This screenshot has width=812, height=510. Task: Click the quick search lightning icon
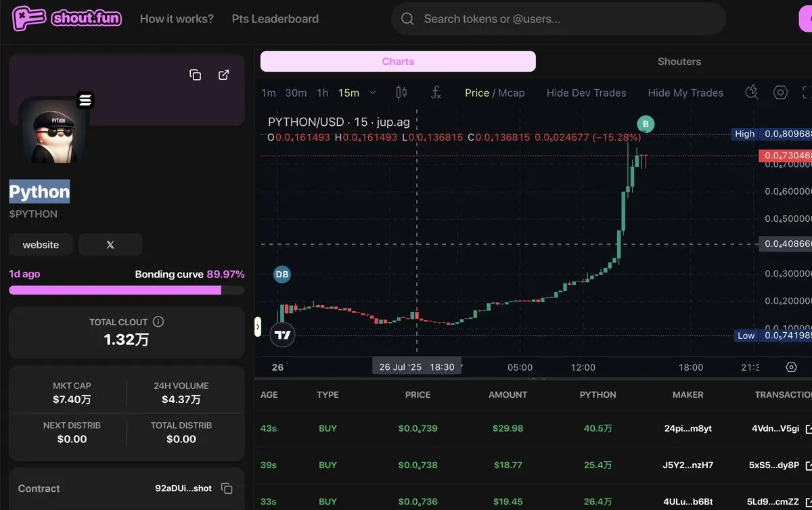[x=752, y=93]
